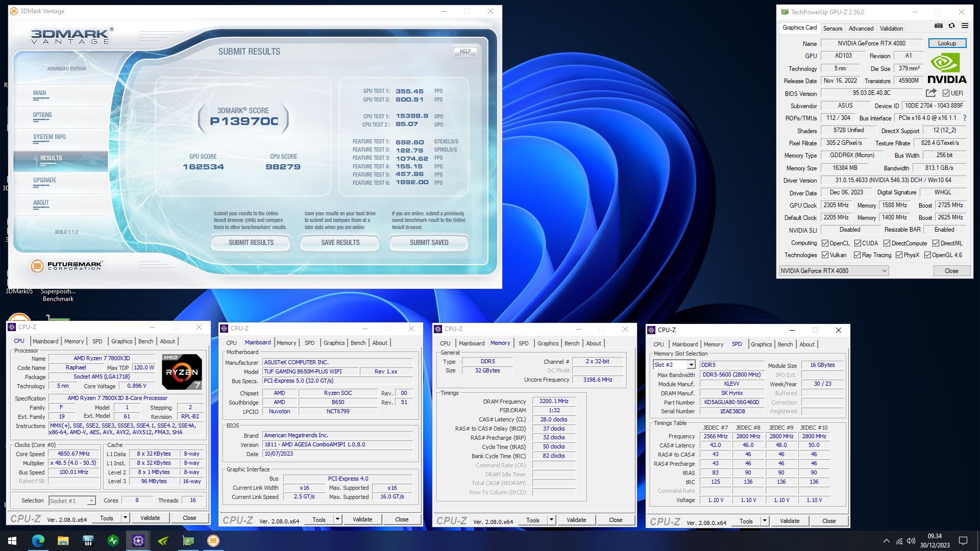Select UPGRADE in 3DMark Vantage menu

pos(44,180)
